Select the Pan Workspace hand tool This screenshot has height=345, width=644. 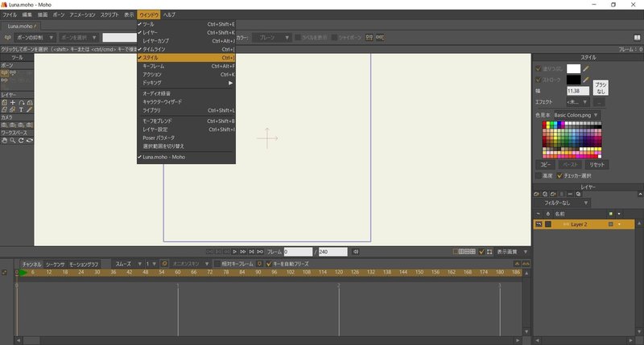coord(5,140)
